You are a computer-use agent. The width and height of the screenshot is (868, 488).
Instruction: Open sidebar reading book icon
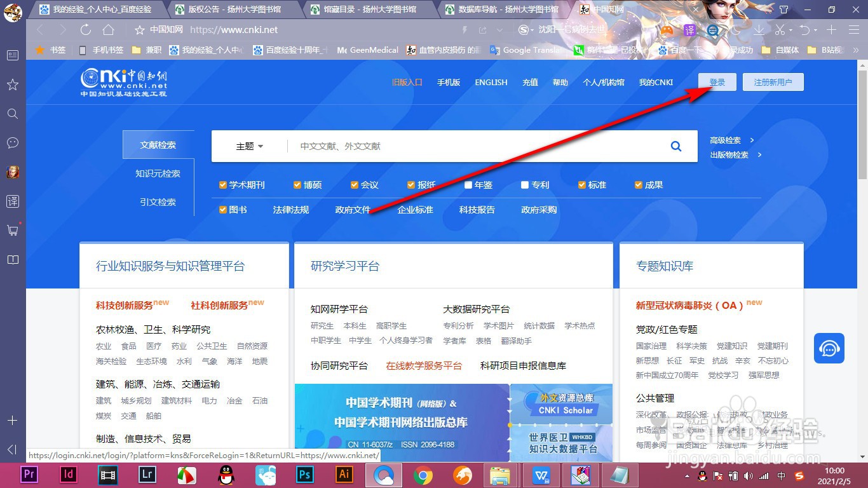(13, 260)
